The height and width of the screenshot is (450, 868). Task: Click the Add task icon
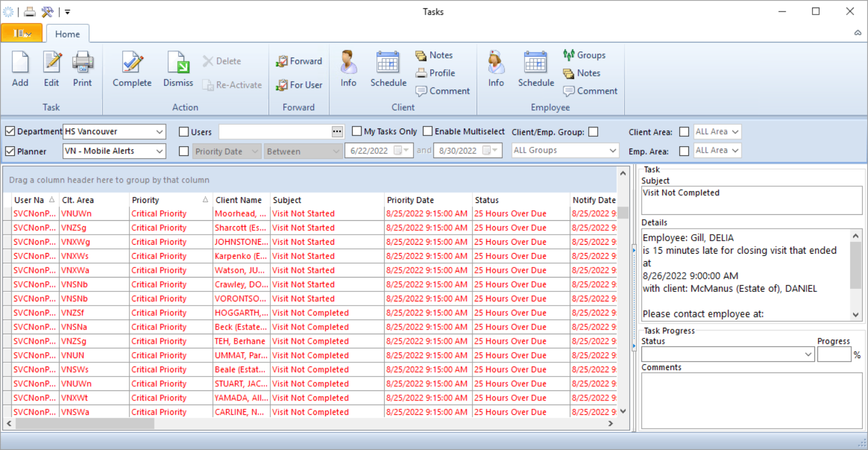pyautogui.click(x=20, y=70)
